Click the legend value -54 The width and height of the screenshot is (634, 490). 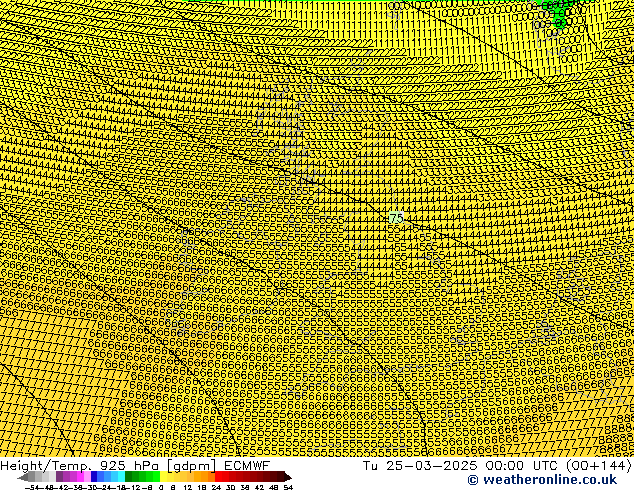[x=32, y=488]
